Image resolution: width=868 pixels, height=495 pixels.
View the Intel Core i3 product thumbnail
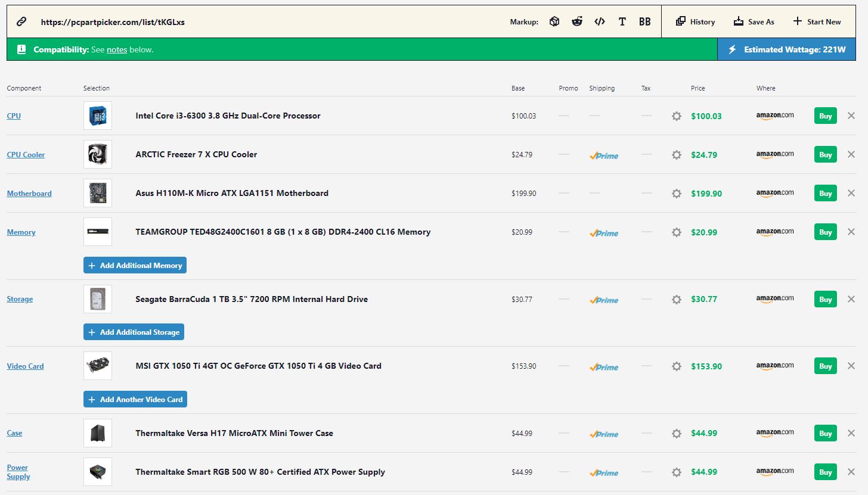(98, 116)
